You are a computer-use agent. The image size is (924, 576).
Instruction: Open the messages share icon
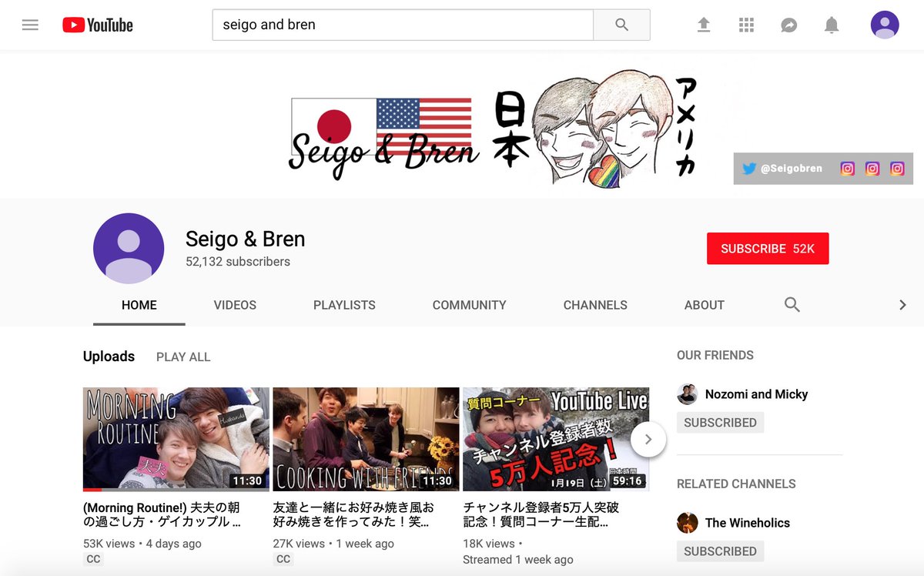[x=788, y=25]
